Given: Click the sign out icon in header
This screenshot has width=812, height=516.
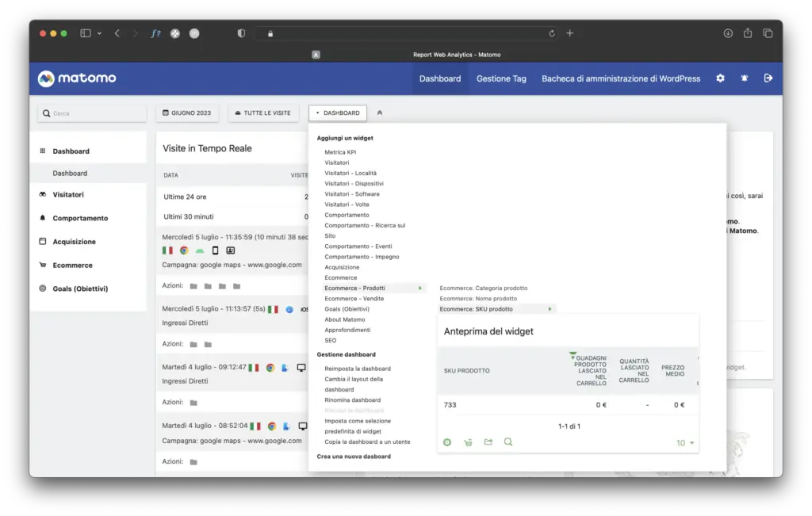Looking at the screenshot, I should [768, 78].
